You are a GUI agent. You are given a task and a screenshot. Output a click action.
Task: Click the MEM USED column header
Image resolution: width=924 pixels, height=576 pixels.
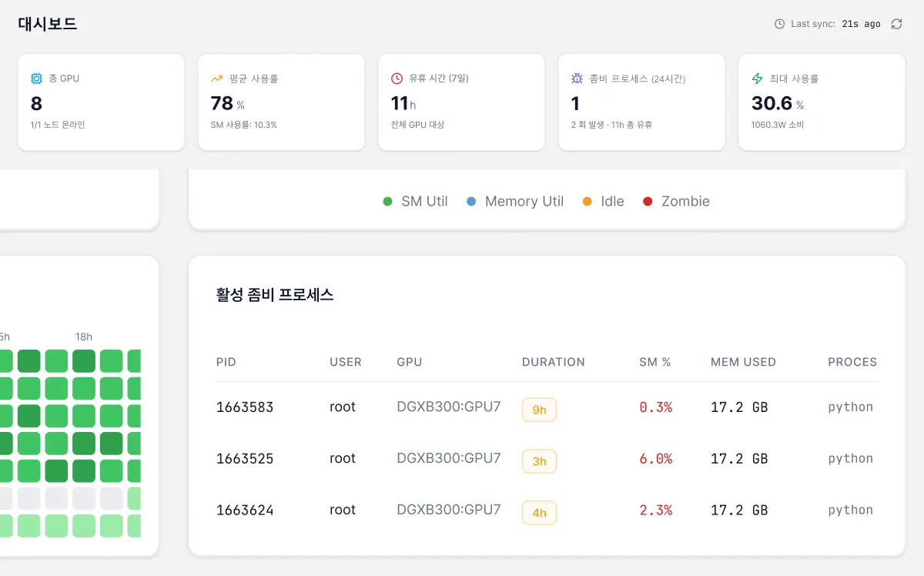[x=743, y=362]
